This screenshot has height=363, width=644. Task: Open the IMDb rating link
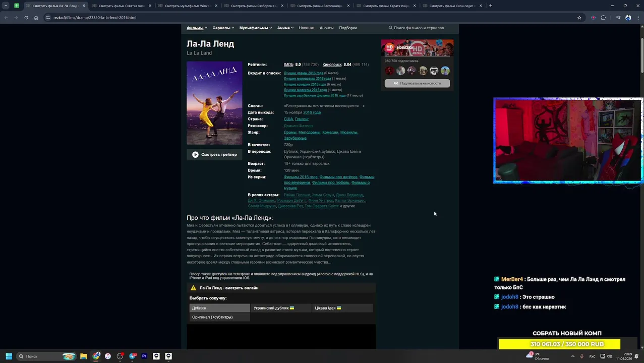[x=288, y=65]
